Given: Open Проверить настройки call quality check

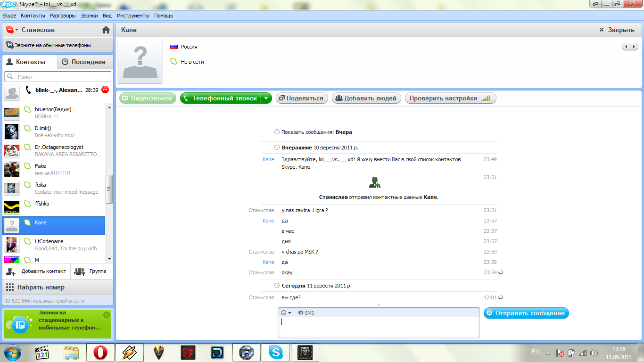Looking at the screenshot, I should point(450,98).
